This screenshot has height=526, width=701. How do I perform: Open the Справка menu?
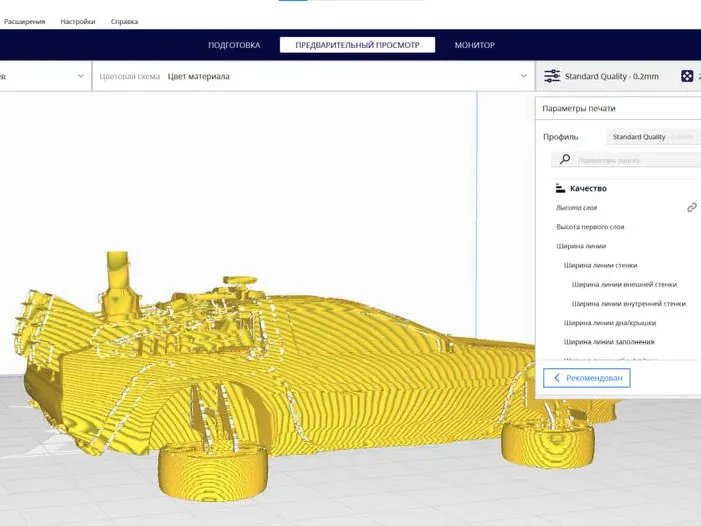[124, 21]
